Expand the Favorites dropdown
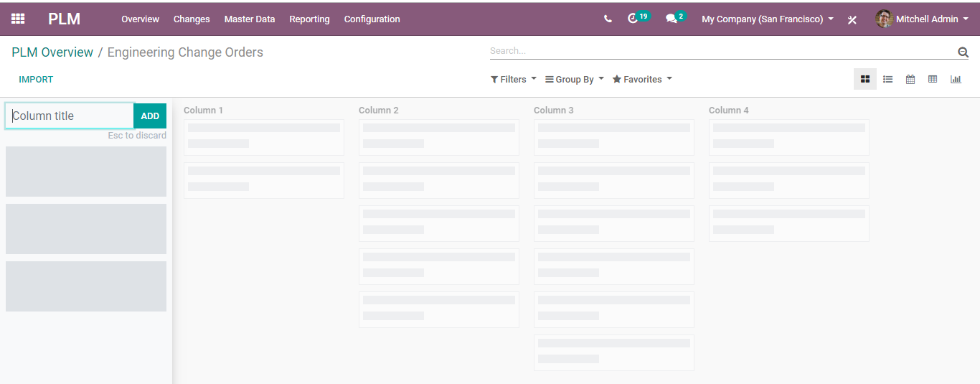980x384 pixels. click(642, 80)
